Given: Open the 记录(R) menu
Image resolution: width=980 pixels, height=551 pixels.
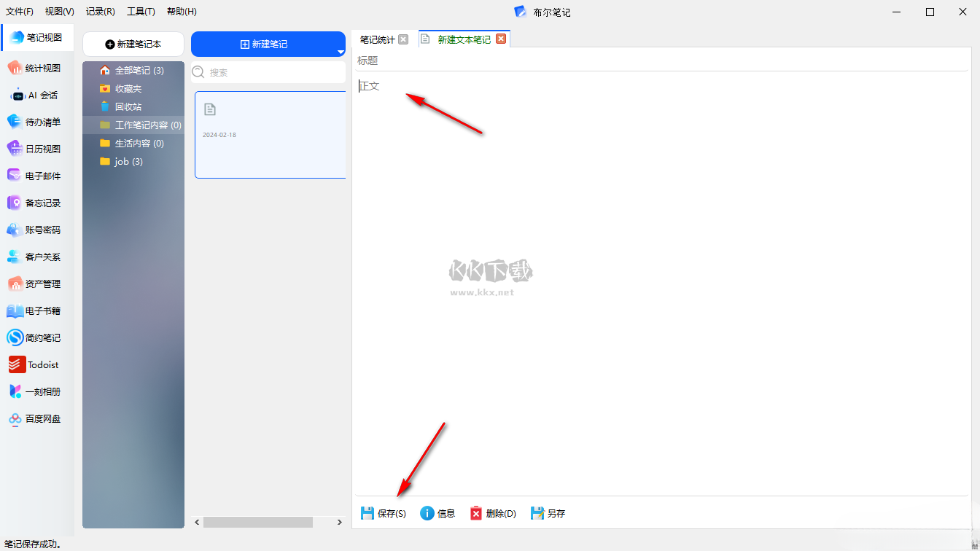Looking at the screenshot, I should [101, 12].
